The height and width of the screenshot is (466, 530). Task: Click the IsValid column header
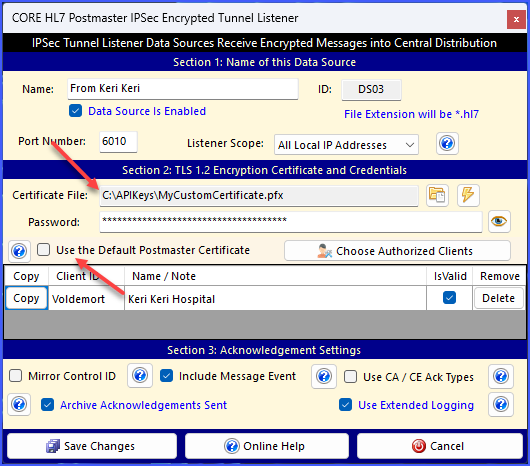click(450, 276)
